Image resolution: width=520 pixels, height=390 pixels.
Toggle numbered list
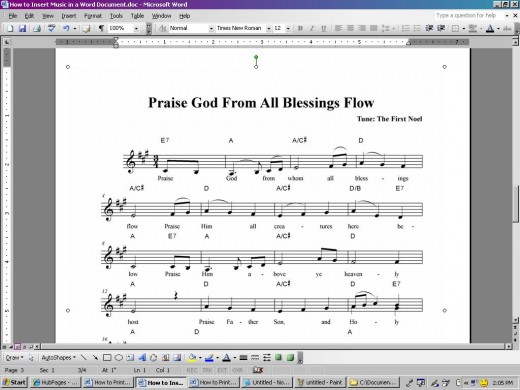pos(405,28)
